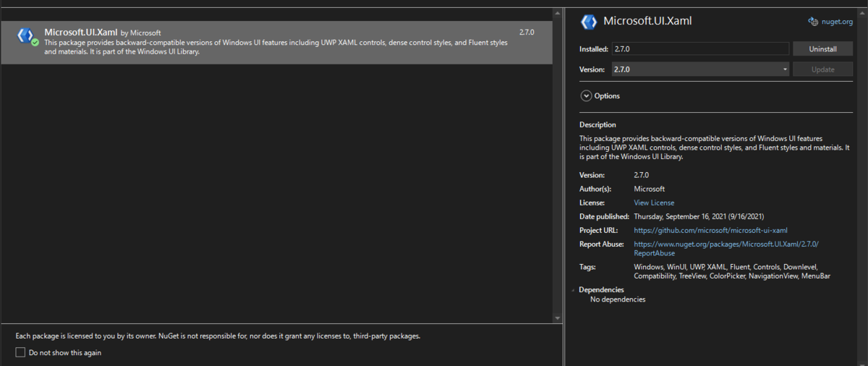The width and height of the screenshot is (868, 366).
Task: Click the Installed version field showing 2.7.0
Action: 699,48
